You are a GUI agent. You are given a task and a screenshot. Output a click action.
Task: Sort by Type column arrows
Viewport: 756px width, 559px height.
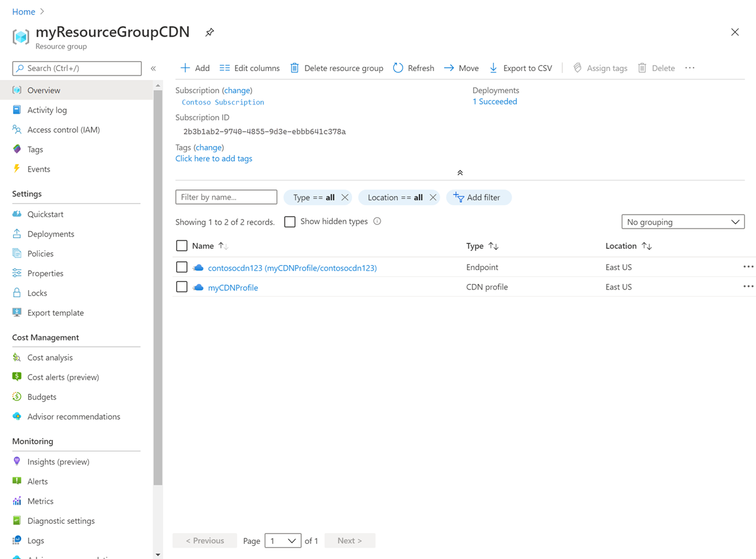(x=493, y=246)
